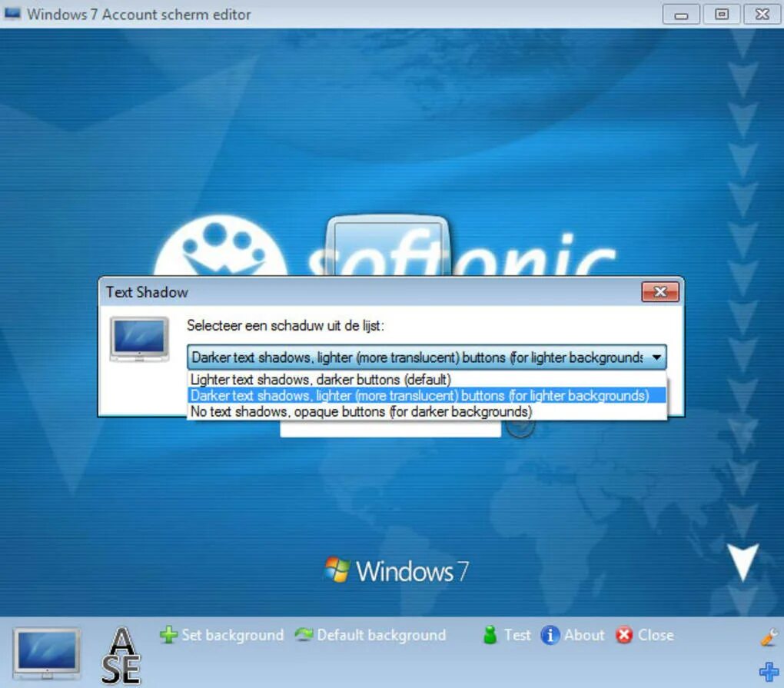Screen dimensions: 784x688
Task: Click the monitor icon in Text Shadow dialog
Action: [x=139, y=340]
